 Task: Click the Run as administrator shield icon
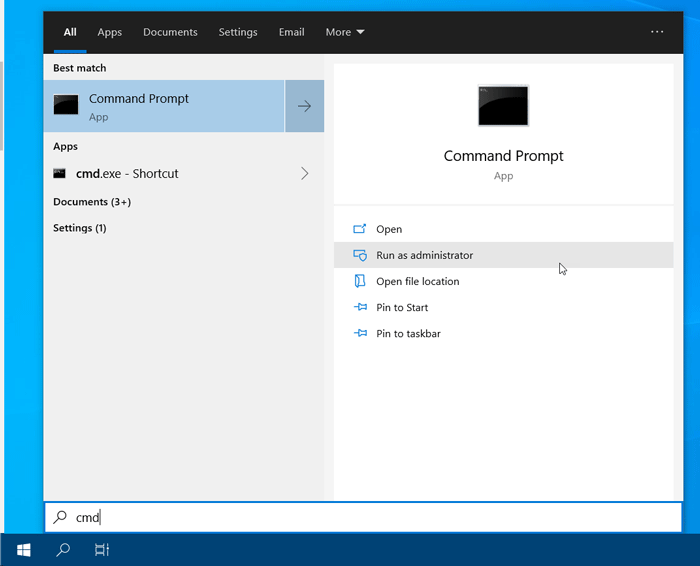click(360, 255)
